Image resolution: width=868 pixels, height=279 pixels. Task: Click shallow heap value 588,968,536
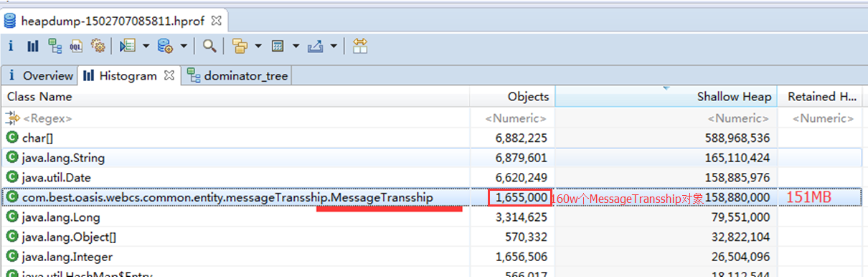point(737,138)
